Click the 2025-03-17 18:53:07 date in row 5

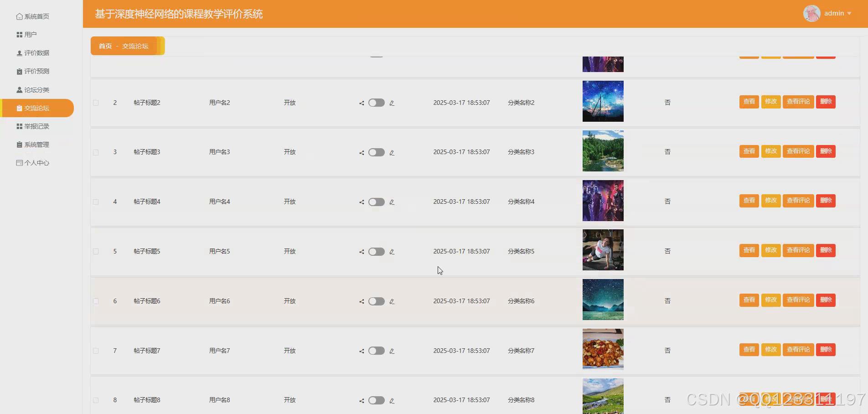pos(461,251)
